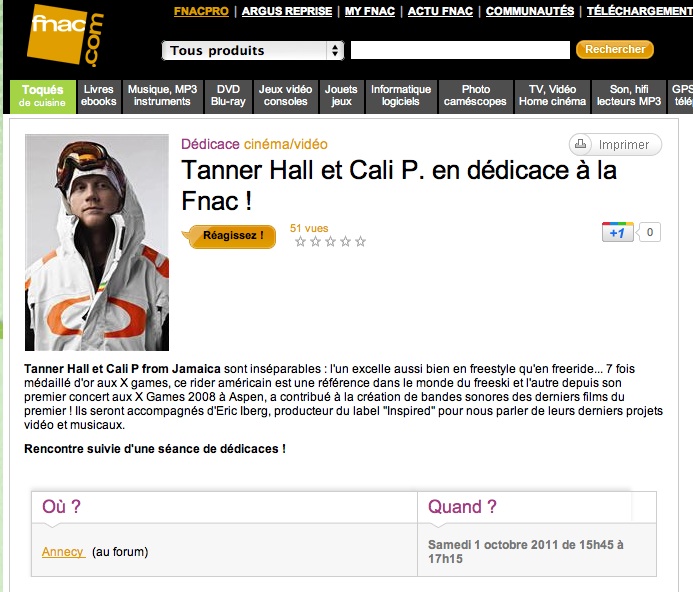The image size is (693, 592).
Task: Click the FNACPRO link
Action: (x=201, y=11)
